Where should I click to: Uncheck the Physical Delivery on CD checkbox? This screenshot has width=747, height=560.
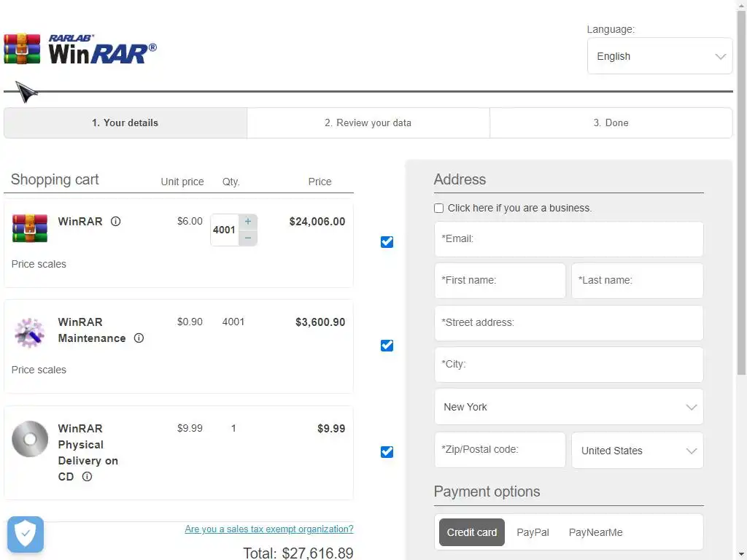click(387, 451)
